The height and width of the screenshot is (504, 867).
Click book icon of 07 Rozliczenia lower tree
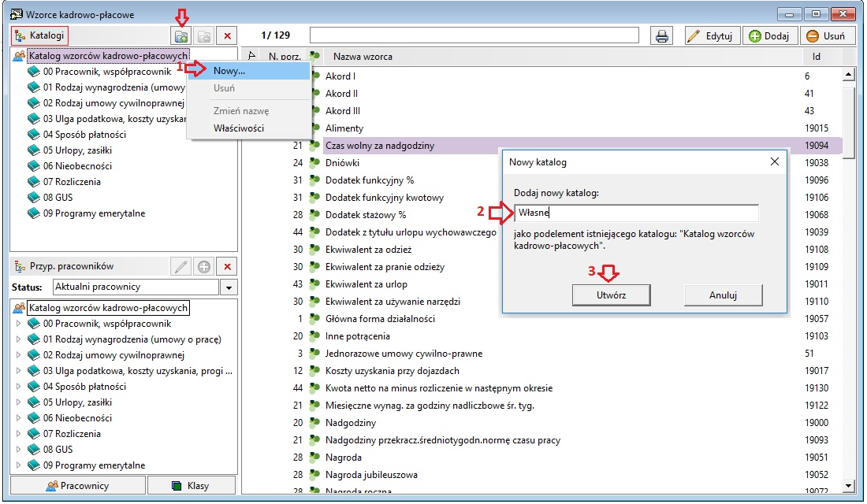tap(34, 434)
